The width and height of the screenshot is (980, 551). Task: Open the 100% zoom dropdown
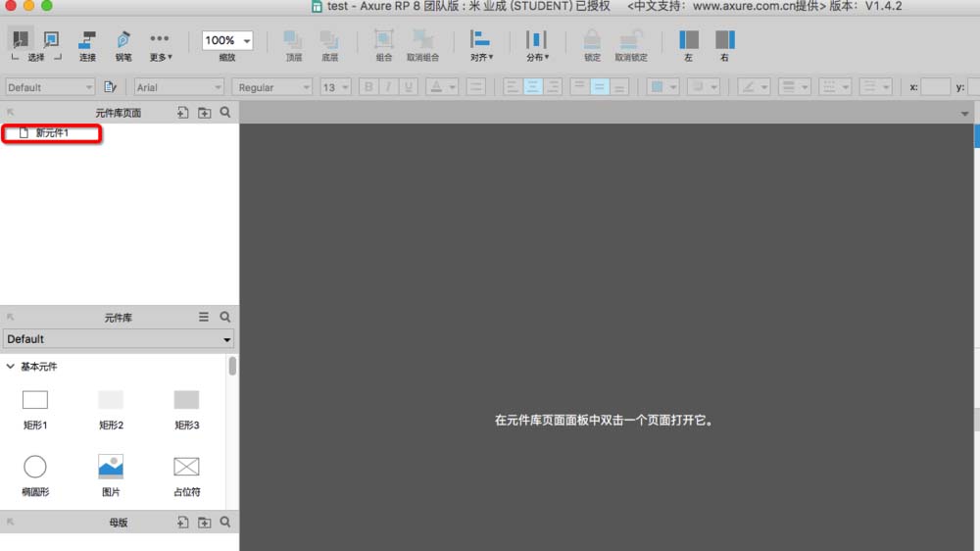(x=227, y=40)
